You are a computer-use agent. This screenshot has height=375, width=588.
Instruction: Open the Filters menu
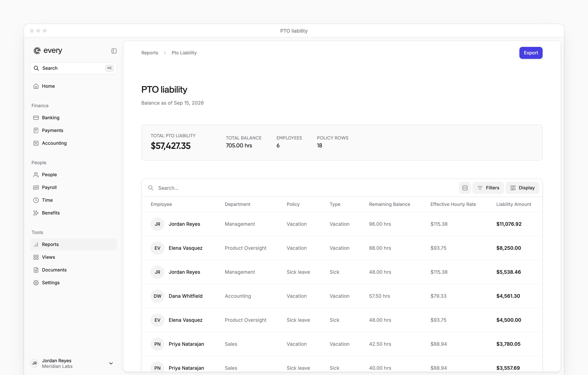point(488,188)
